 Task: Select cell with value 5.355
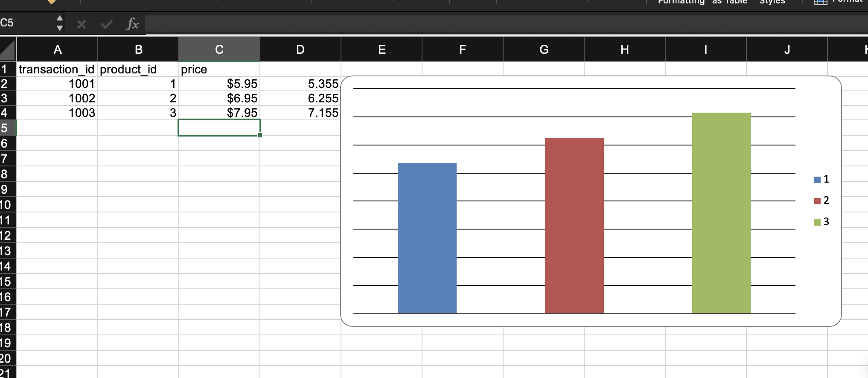coord(300,84)
